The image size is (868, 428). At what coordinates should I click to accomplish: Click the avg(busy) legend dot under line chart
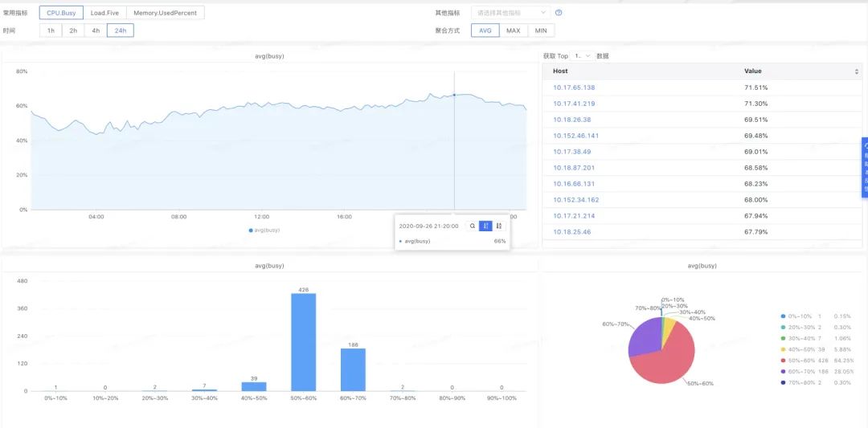pyautogui.click(x=251, y=230)
